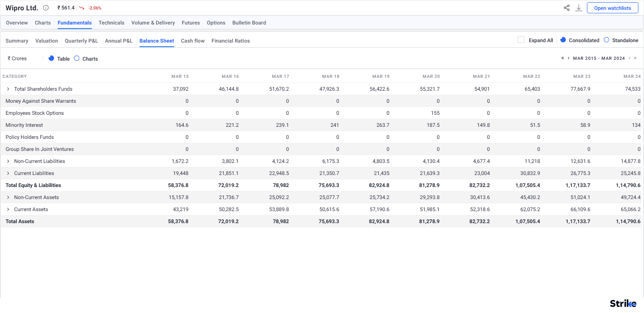This screenshot has width=644, height=313.
Task: Expand the Total Shareholders Funds row
Action: (8, 89)
